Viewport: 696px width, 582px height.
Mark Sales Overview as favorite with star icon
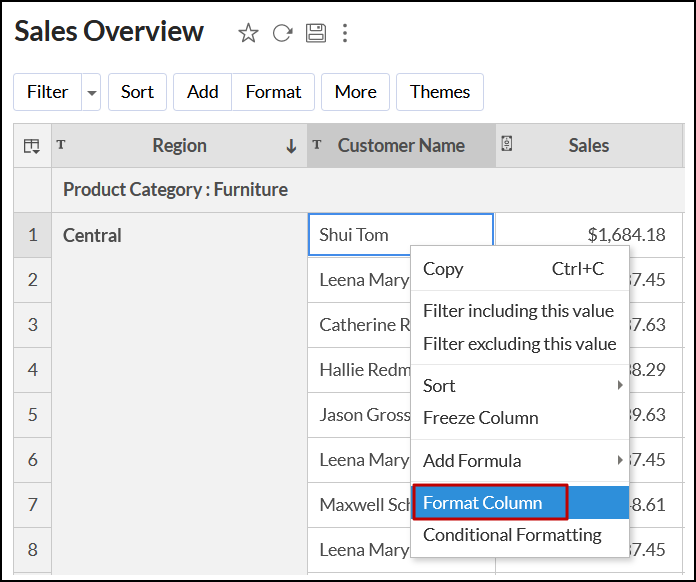[x=248, y=33]
